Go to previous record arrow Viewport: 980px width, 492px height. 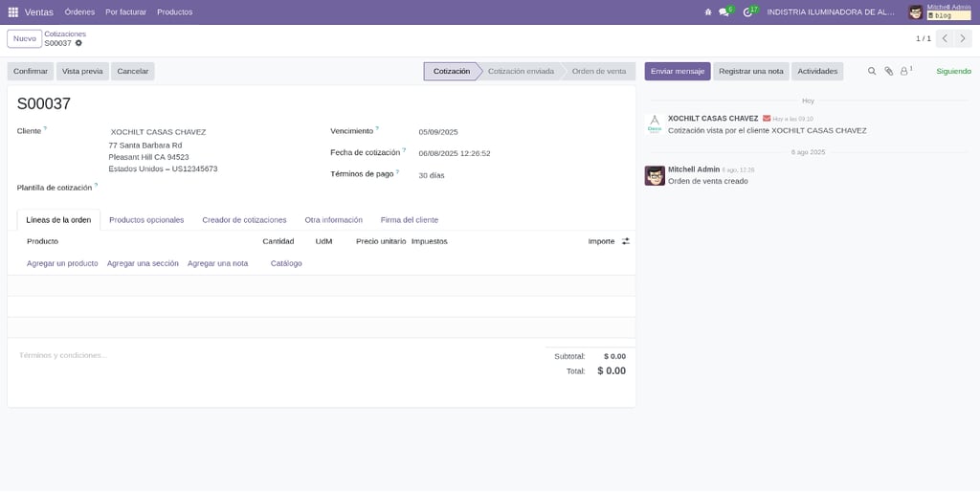click(x=945, y=38)
